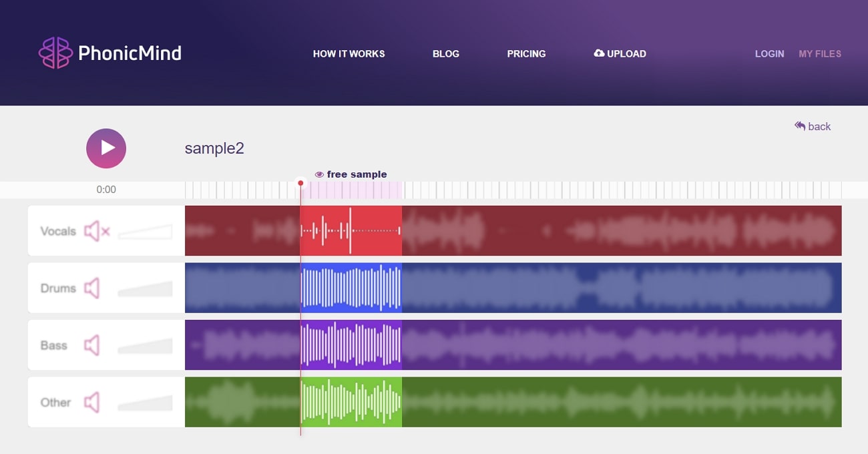Mute the Bass track speaker icon
The width and height of the screenshot is (868, 454).
(x=91, y=345)
